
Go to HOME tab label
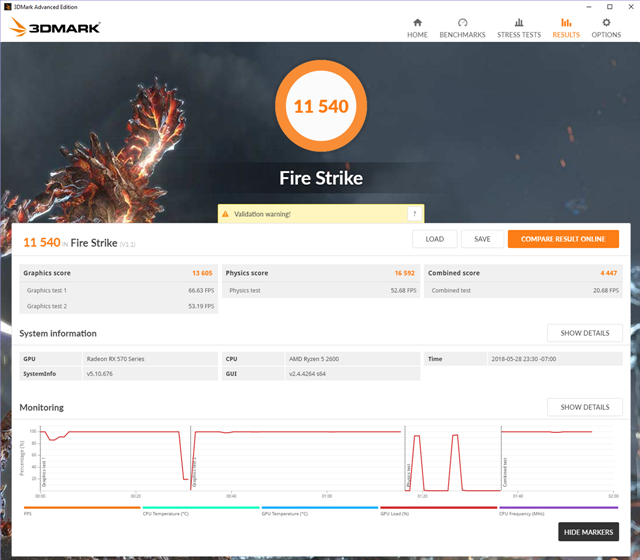point(417,35)
